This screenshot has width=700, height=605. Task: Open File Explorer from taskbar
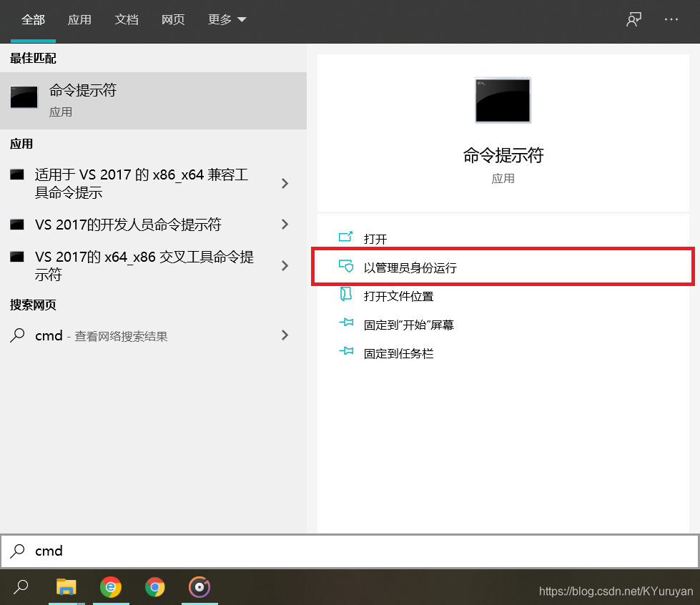point(66,586)
